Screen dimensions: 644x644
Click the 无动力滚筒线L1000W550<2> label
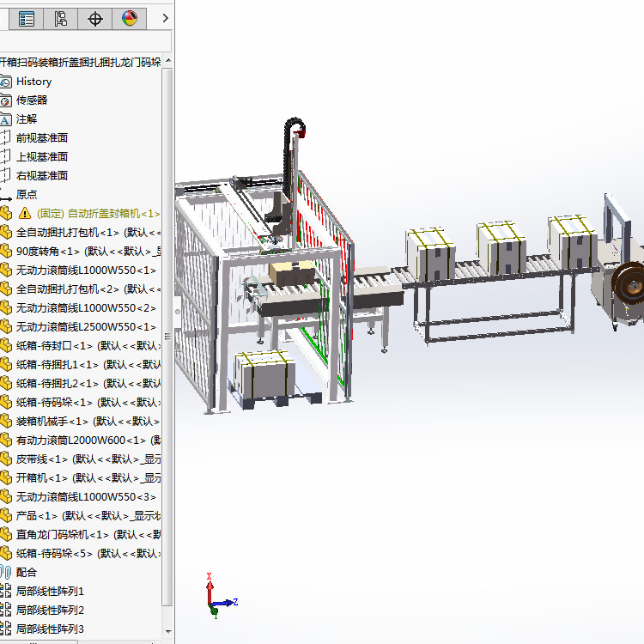(x=86, y=308)
